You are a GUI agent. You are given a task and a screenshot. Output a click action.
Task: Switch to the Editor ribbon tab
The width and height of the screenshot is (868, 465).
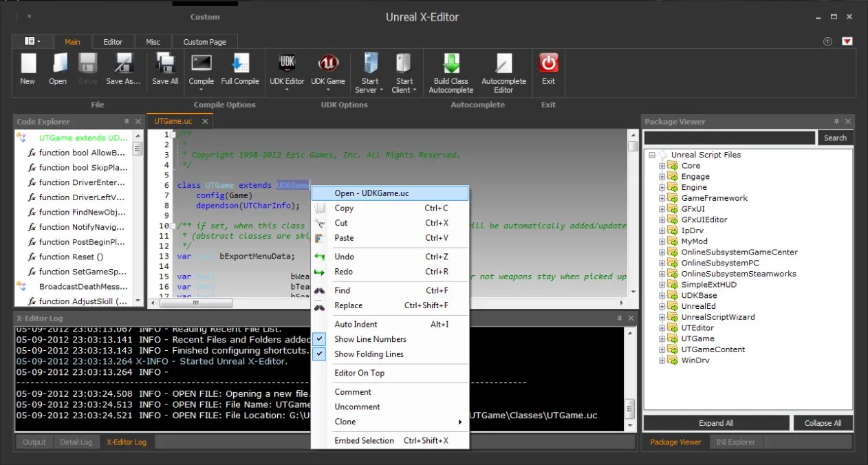[113, 42]
